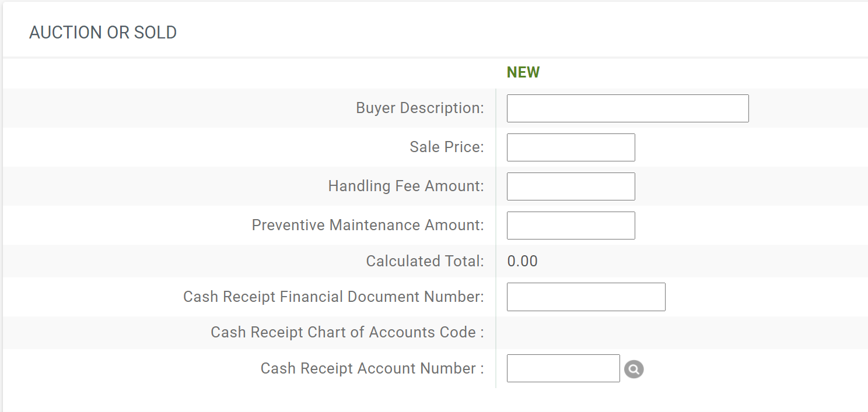This screenshot has width=868, height=412.
Task: Click the AUCTION OR SOLD section title
Action: (103, 32)
